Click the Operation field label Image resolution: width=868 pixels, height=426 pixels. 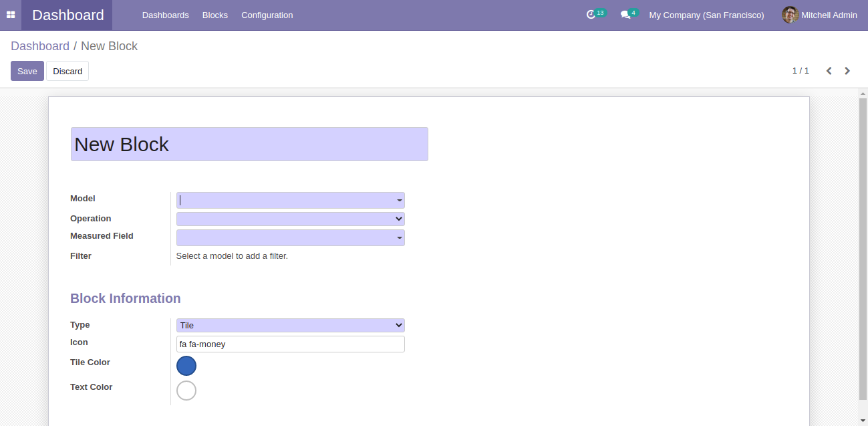[x=91, y=219]
